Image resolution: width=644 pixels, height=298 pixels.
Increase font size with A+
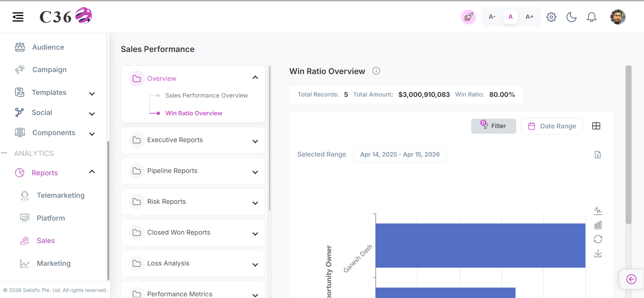tap(529, 17)
